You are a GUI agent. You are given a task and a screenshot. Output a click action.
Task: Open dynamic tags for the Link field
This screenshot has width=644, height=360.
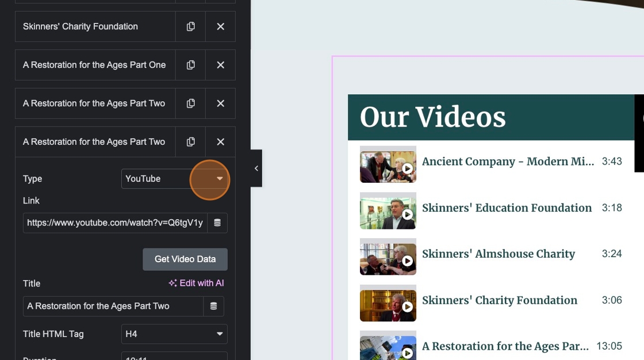click(x=217, y=223)
